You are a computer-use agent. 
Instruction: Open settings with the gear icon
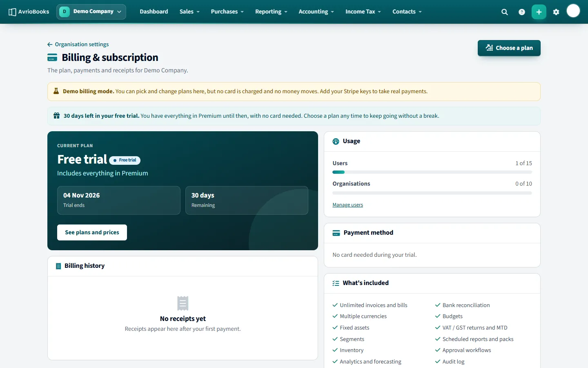(556, 12)
